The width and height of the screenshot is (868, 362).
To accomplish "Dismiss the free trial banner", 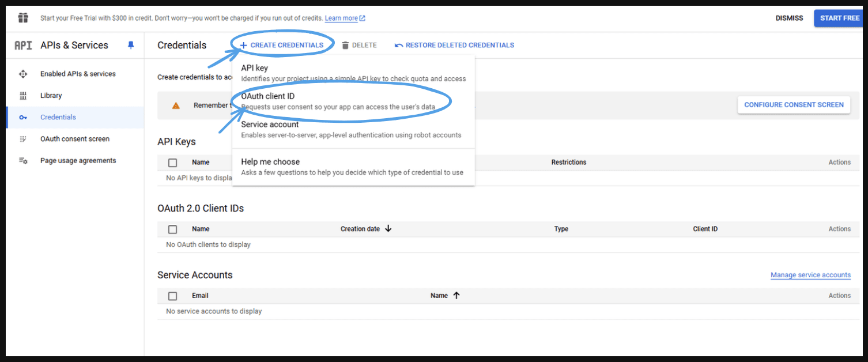I will tap(789, 18).
